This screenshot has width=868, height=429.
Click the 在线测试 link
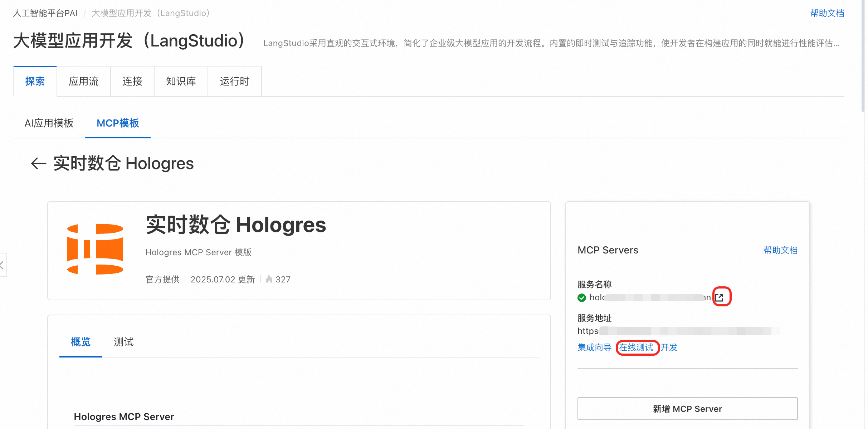click(636, 347)
